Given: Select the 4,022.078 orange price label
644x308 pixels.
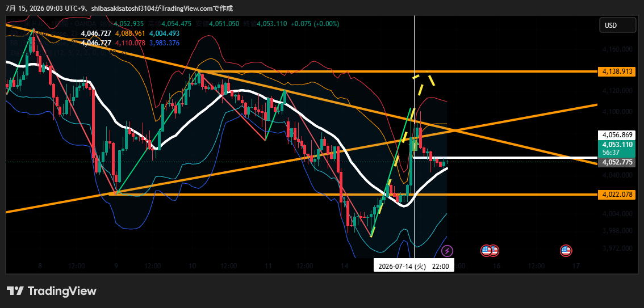Looking at the screenshot, I should coord(617,195).
